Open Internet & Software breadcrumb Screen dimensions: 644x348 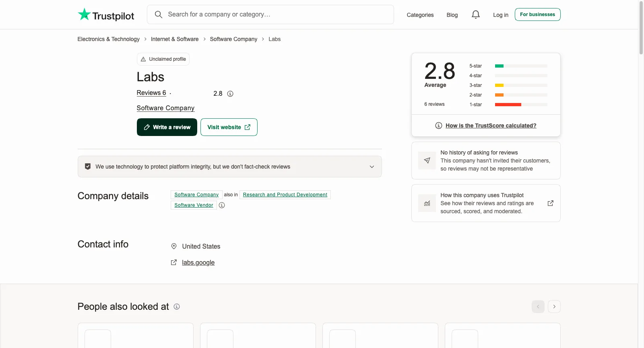coord(175,39)
